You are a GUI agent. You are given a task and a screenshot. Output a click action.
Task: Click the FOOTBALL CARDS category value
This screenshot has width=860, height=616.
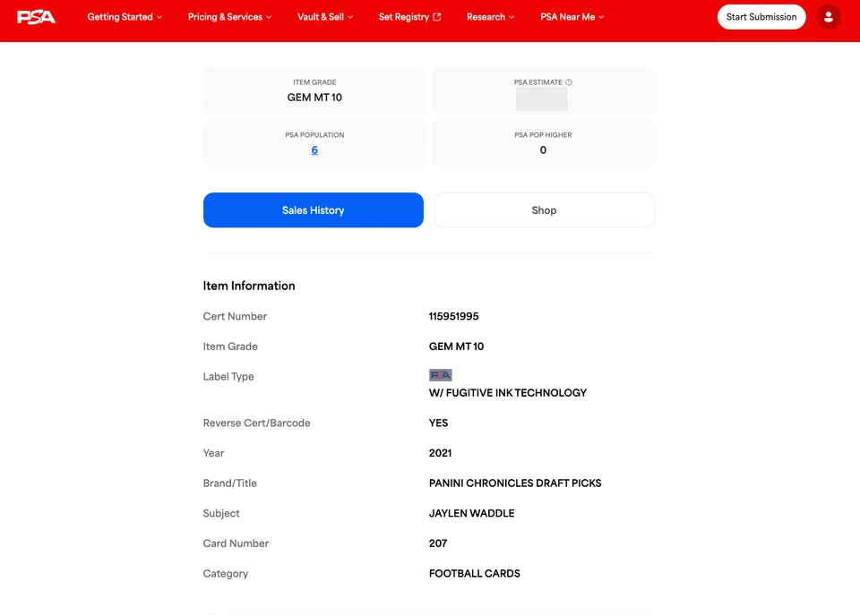tap(475, 573)
